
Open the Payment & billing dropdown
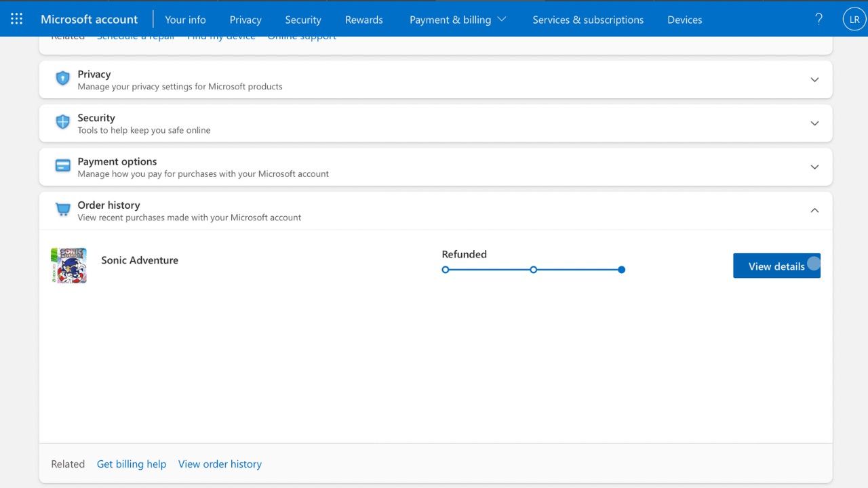click(458, 20)
